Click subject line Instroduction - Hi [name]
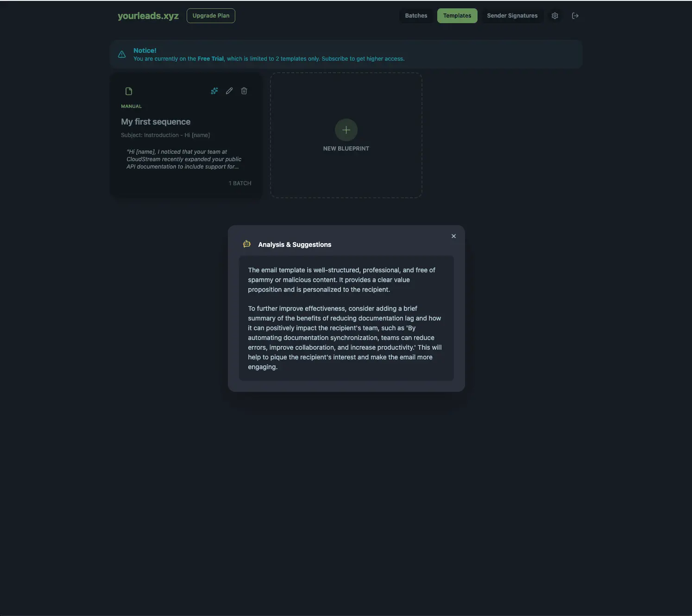692x616 pixels. point(165,135)
